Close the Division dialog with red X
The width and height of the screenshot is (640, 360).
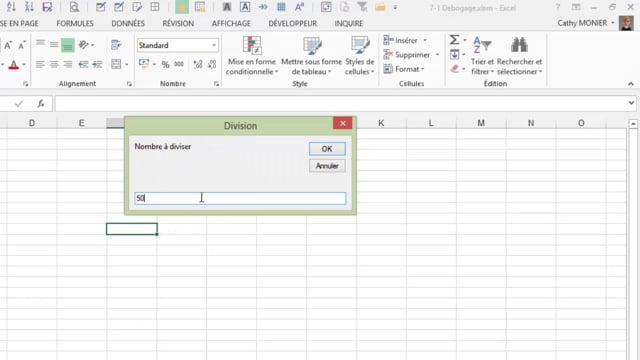[342, 123]
